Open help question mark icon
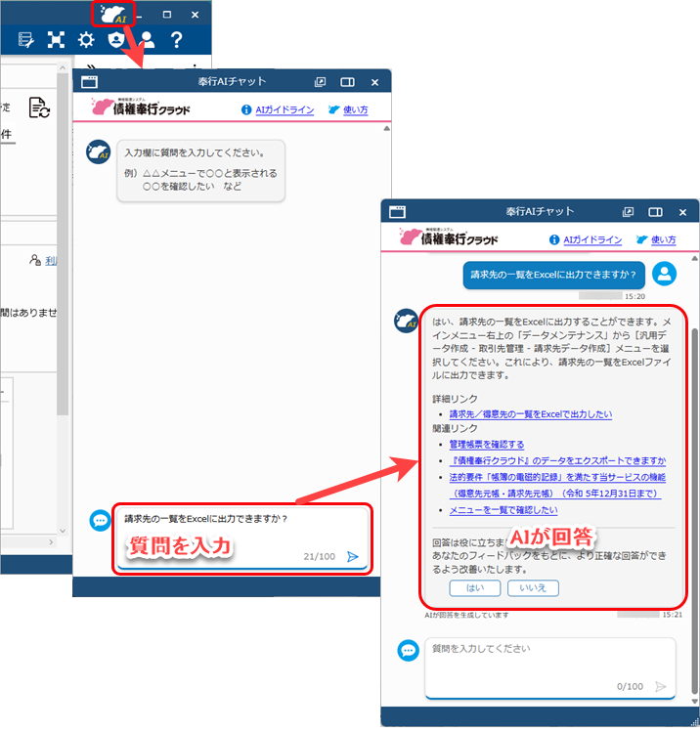The image size is (700, 732). click(177, 40)
